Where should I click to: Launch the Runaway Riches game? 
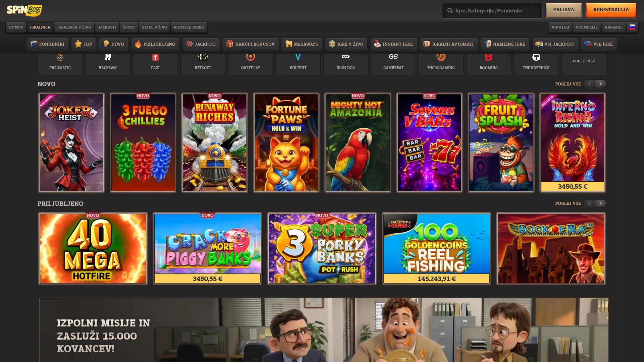coord(215,143)
